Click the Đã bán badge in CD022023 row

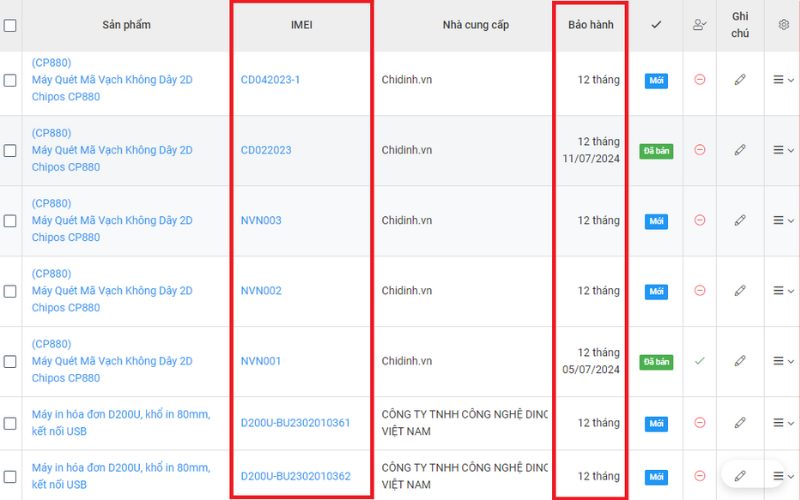pos(656,151)
